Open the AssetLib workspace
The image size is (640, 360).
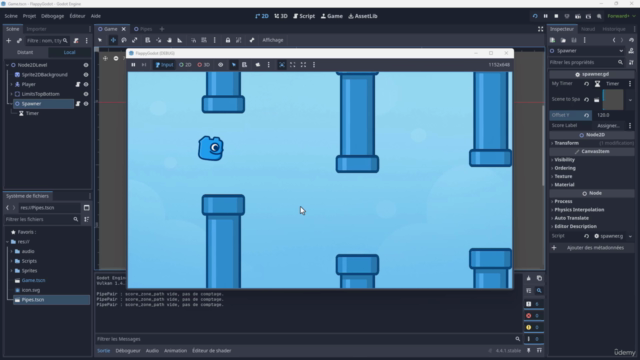coord(362,16)
